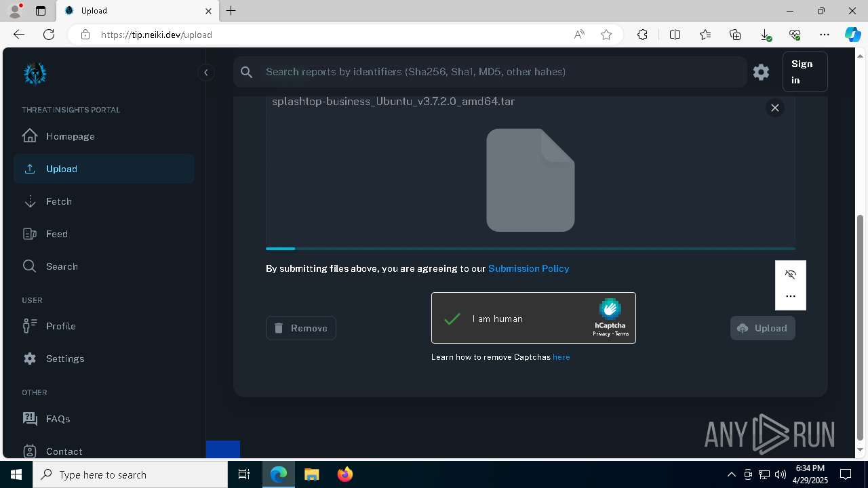868x488 pixels.
Task: Open Settings in the sidebar
Action: [104, 359]
